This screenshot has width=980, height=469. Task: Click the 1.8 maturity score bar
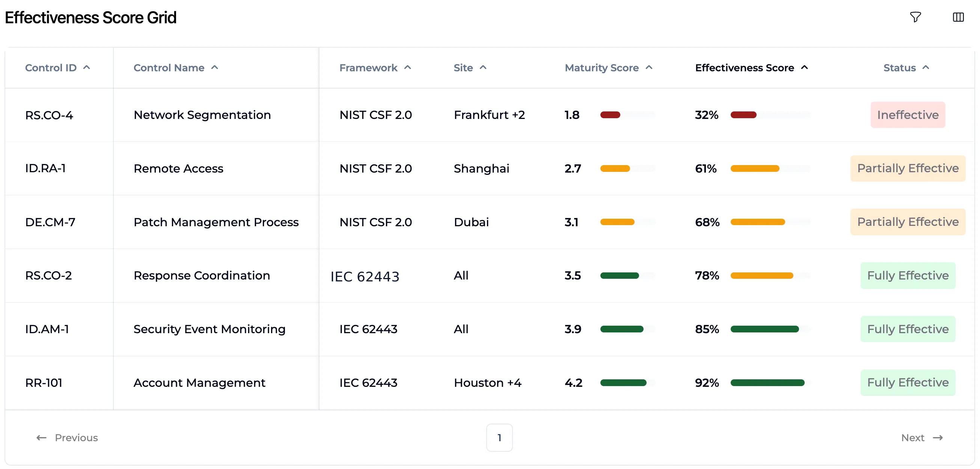pyautogui.click(x=627, y=114)
